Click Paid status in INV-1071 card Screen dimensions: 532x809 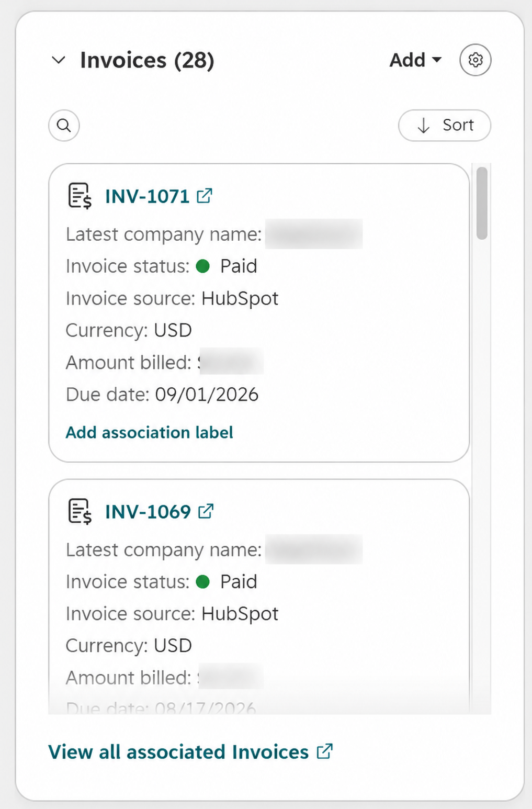pos(227,266)
